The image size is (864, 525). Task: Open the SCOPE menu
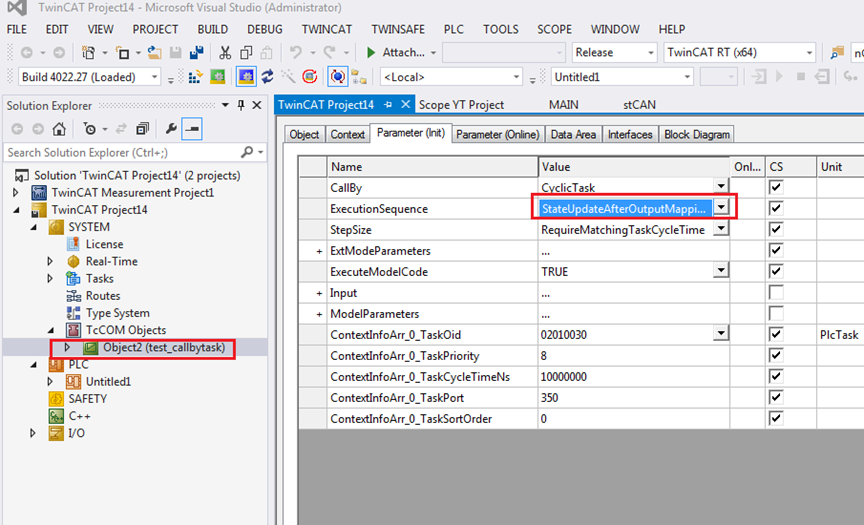coord(554,29)
